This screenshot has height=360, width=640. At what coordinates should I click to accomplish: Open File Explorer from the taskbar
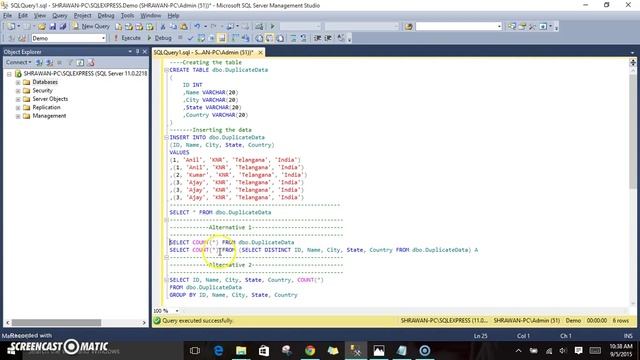241,351
